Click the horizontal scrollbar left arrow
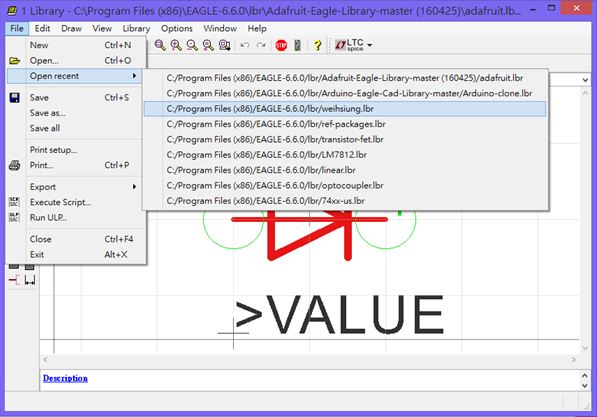The image size is (597, 417). click(45, 359)
